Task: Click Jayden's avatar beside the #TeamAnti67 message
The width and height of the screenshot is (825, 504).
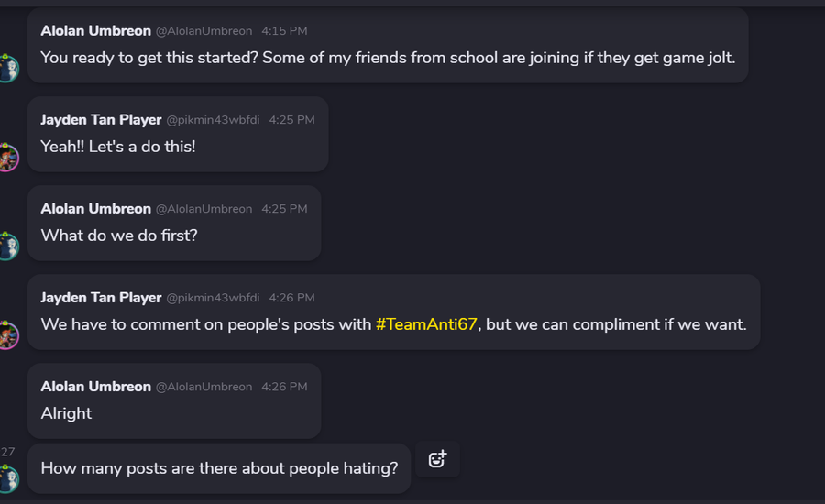Action: (x=7, y=334)
